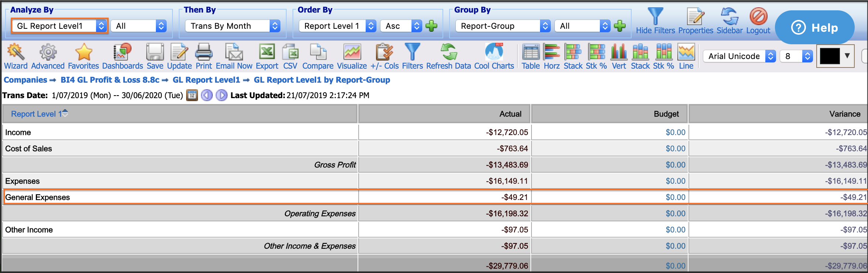The width and height of the screenshot is (868, 273).
Task: Open Cool Charts
Action: [494, 56]
